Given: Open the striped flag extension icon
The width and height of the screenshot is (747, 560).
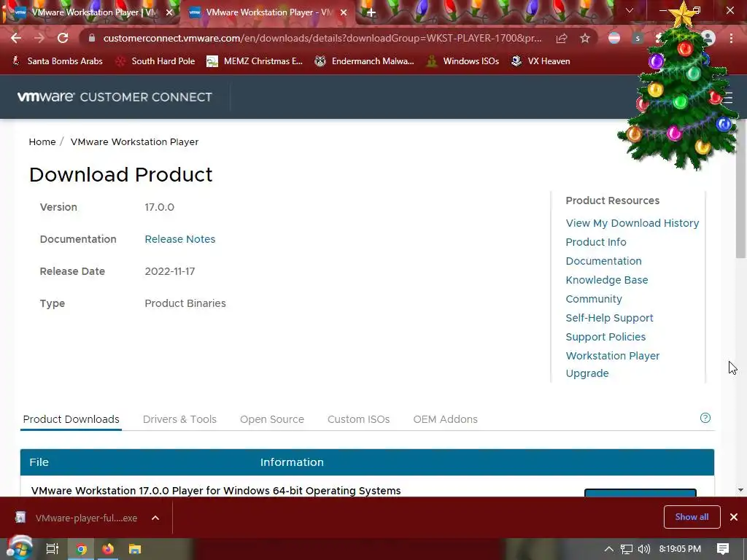Looking at the screenshot, I should (x=614, y=38).
